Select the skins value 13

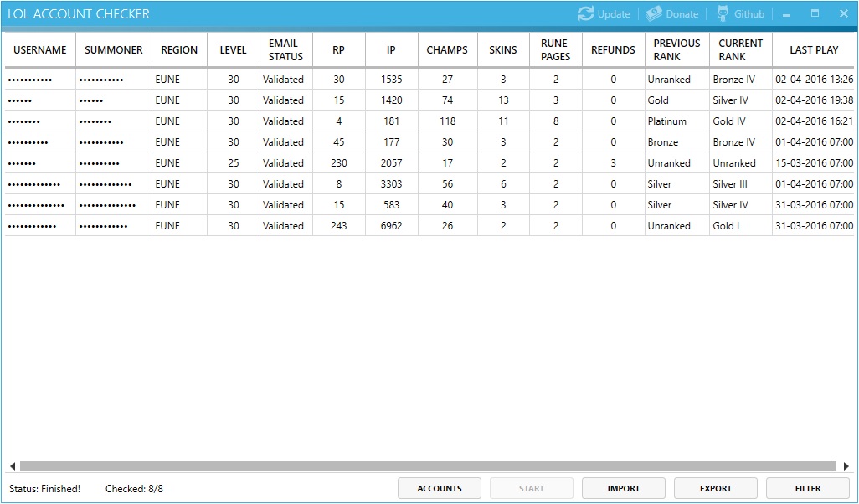(x=503, y=100)
